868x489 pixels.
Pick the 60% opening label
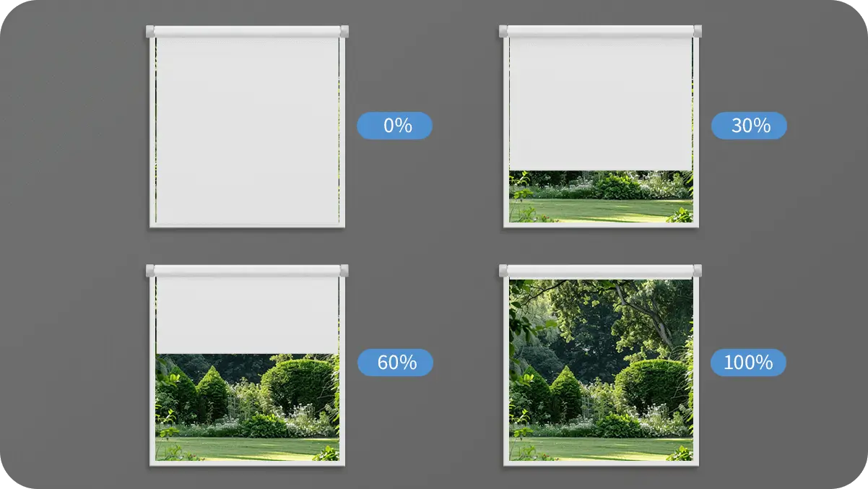[x=395, y=363]
